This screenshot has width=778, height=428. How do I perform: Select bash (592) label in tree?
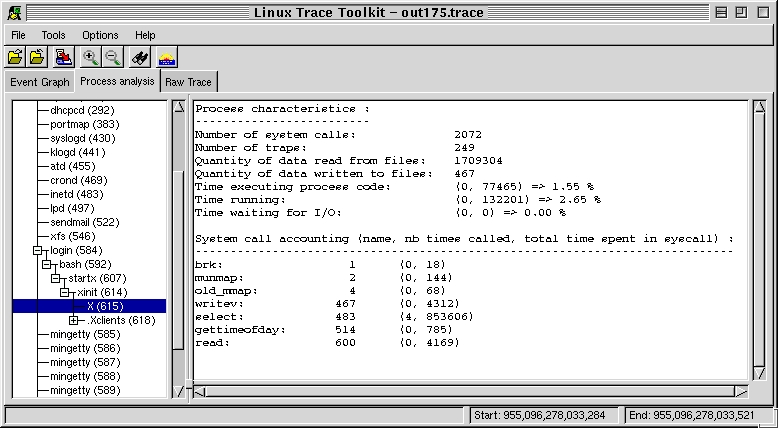85,264
